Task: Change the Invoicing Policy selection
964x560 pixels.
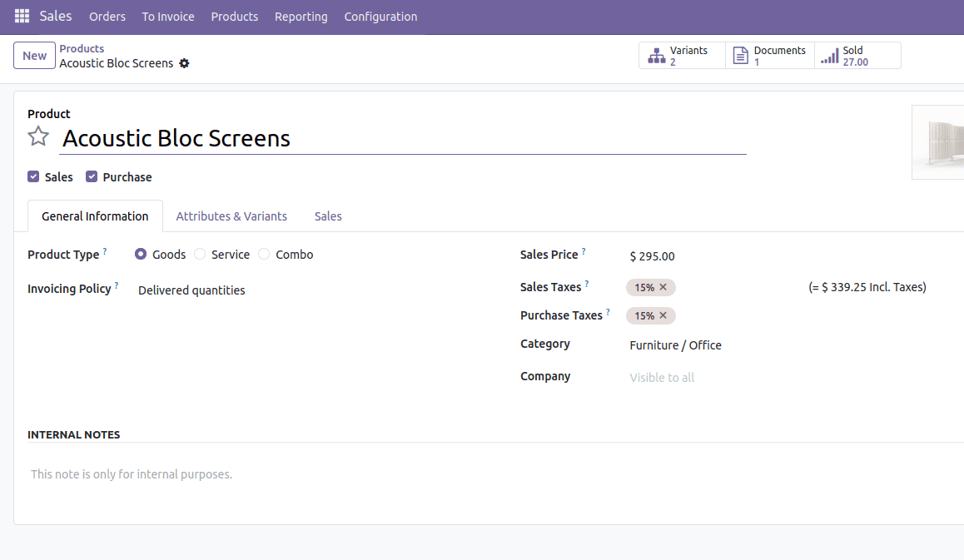Action: [191, 290]
